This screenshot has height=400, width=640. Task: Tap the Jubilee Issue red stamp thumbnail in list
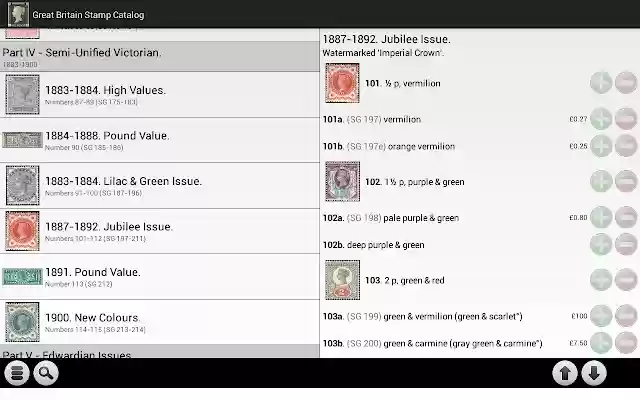tap(22, 231)
